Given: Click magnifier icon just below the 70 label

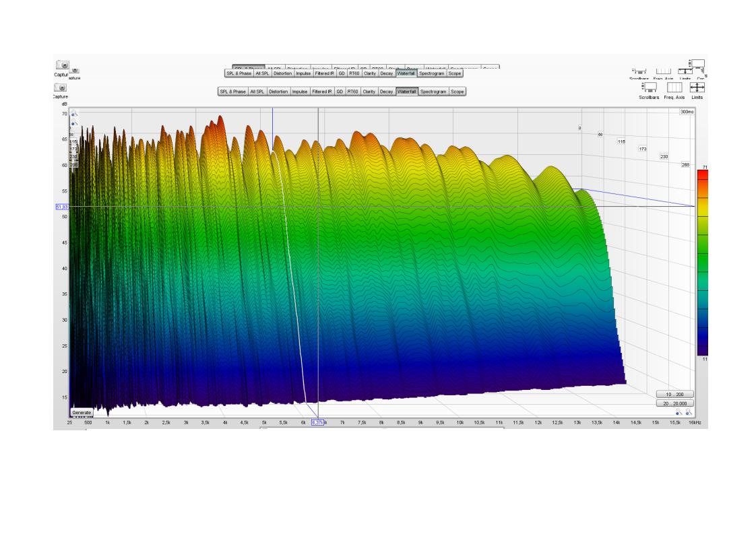Looking at the screenshot, I should coord(74,123).
